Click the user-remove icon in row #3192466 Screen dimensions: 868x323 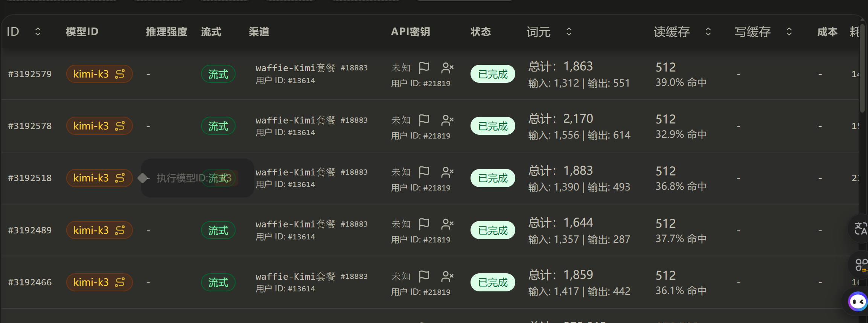tap(447, 276)
